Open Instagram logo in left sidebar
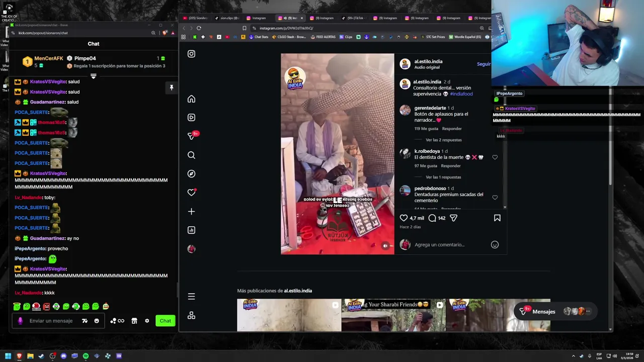644x362 pixels. (x=191, y=54)
